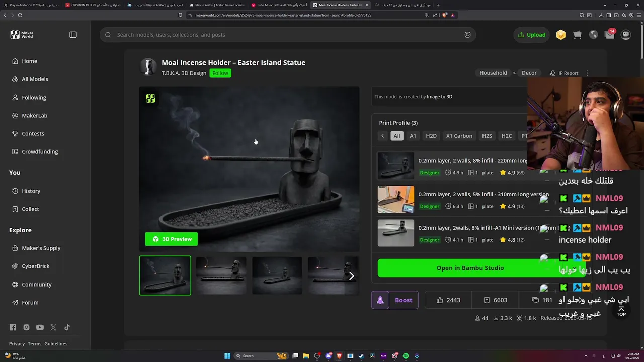Image resolution: width=644 pixels, height=362 pixels.
Task: Open Steam from the taskbar
Action: 361,356
